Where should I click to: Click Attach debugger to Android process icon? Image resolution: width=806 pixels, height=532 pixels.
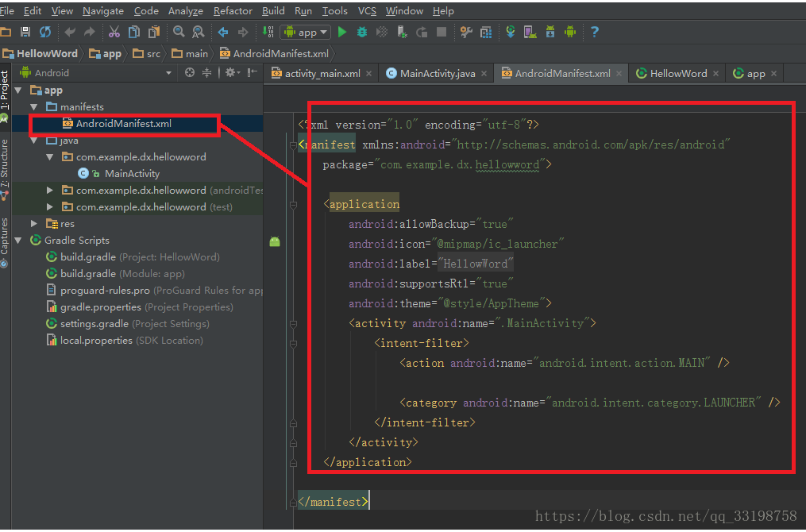pyautogui.click(x=402, y=33)
